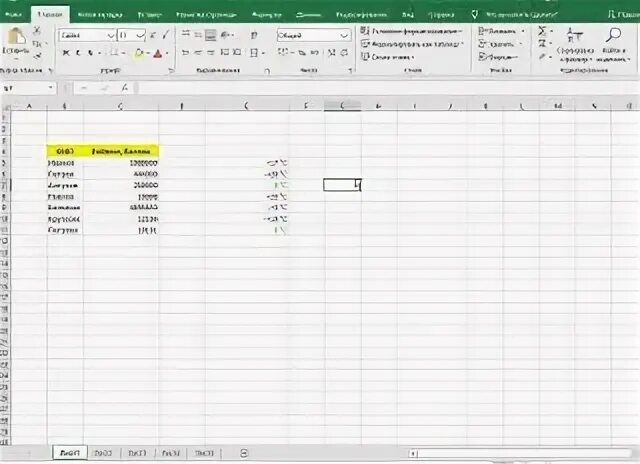This screenshot has width=640, height=464.
Task: Align cell text to the left
Action: click(186, 52)
